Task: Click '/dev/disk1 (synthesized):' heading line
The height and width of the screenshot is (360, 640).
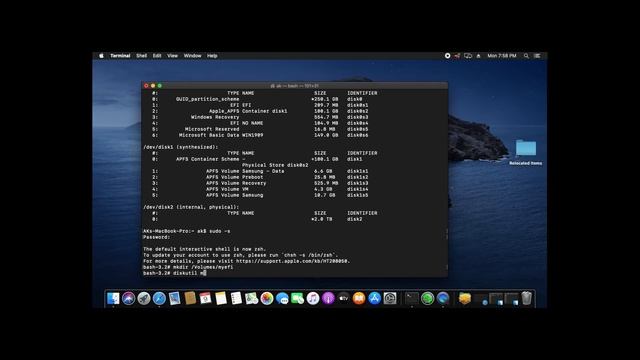Action: coord(180,147)
